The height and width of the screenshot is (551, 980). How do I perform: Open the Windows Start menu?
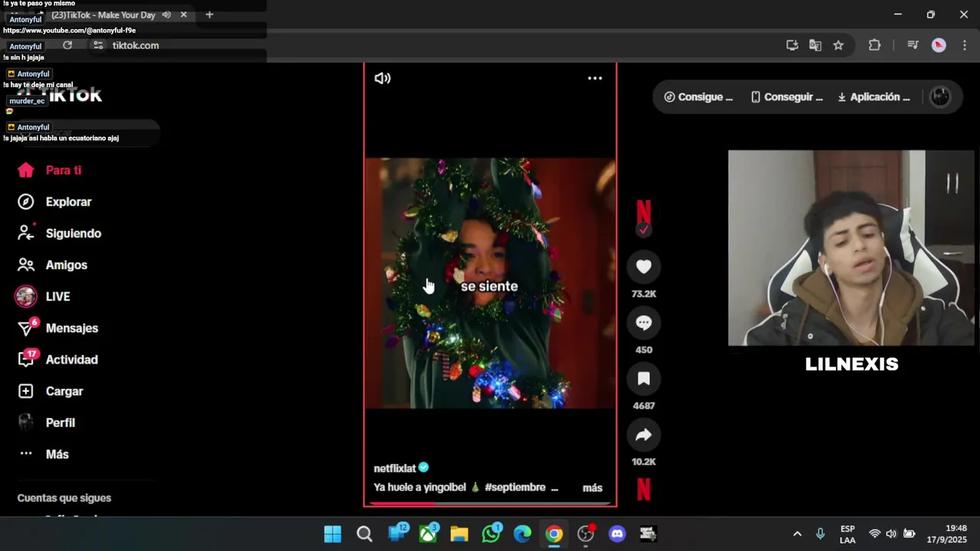tap(332, 534)
